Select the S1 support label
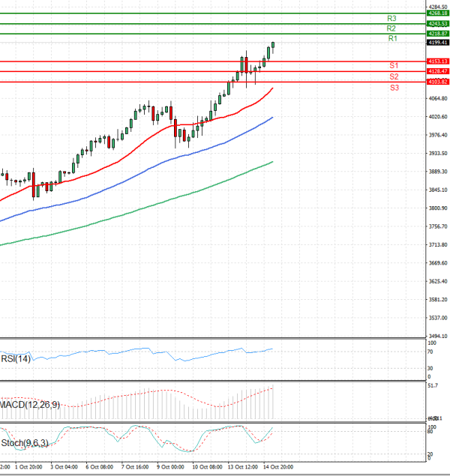 394,66
